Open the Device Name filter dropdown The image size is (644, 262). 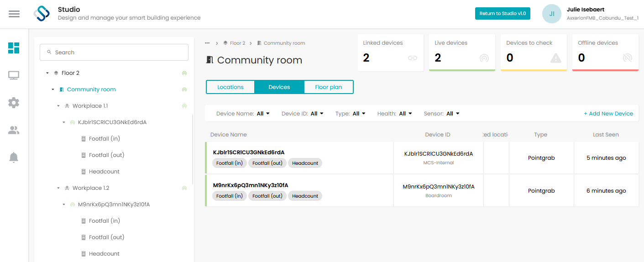[243, 114]
